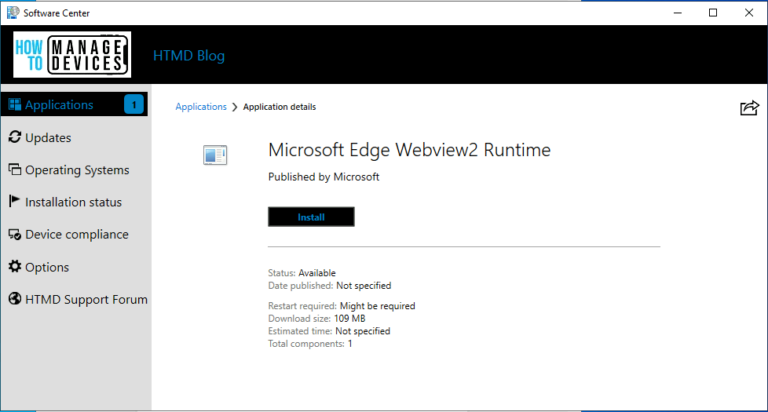The width and height of the screenshot is (768, 412).
Task: Click the Device compliance sidebar icon
Action: click(x=14, y=235)
